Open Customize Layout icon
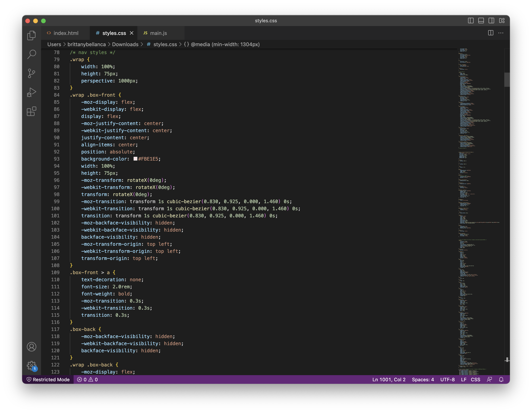Screen dimensions: 532x413 coord(502,21)
